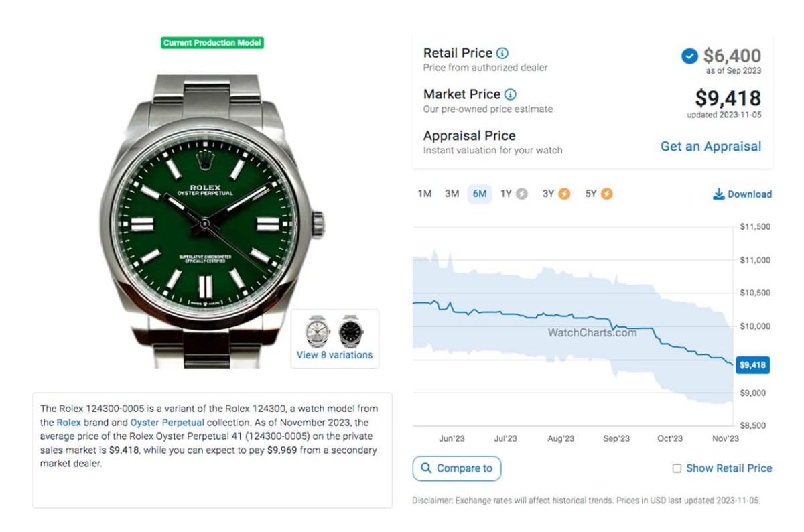Click the black dial variation thumbnail
The image size is (804, 532).
pyautogui.click(x=350, y=330)
